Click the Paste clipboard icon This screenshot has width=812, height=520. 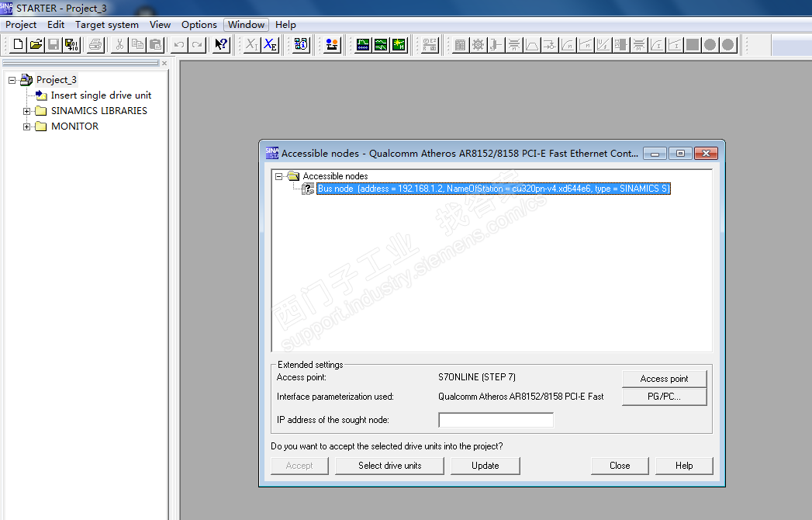pyautogui.click(x=155, y=45)
